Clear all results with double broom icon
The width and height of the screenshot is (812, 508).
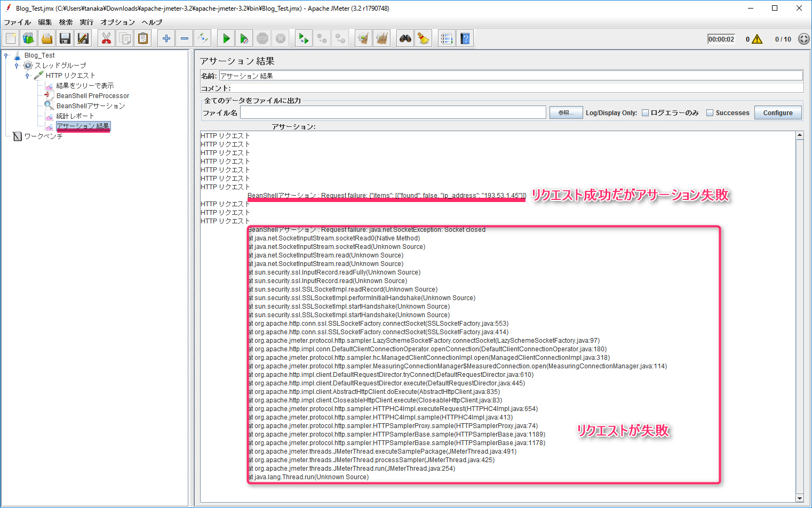click(382, 38)
